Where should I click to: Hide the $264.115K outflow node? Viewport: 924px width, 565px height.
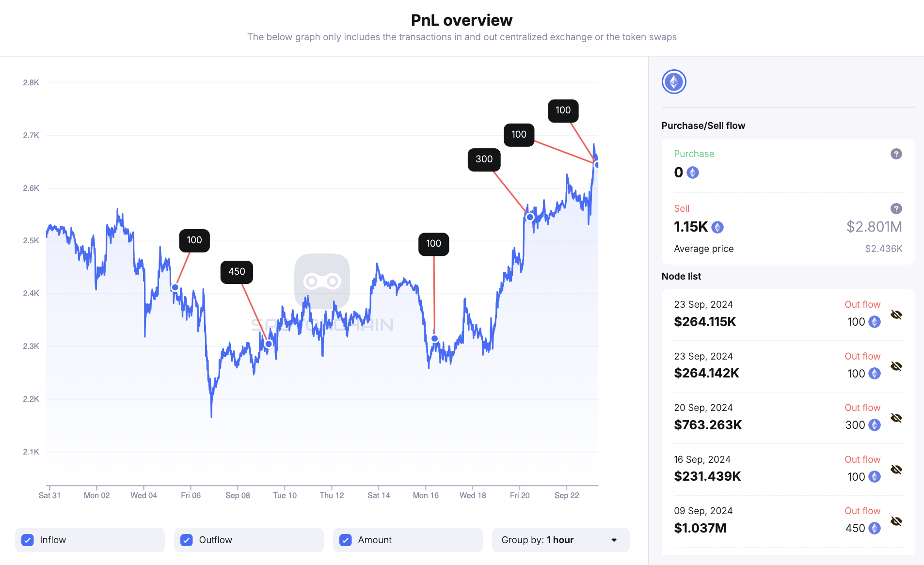point(896,314)
